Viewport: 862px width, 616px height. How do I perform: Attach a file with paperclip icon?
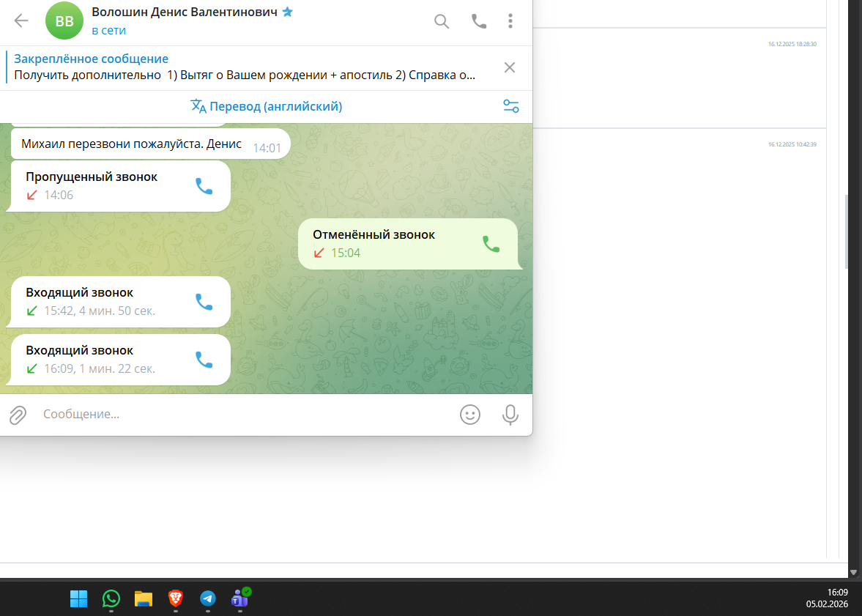coord(18,415)
